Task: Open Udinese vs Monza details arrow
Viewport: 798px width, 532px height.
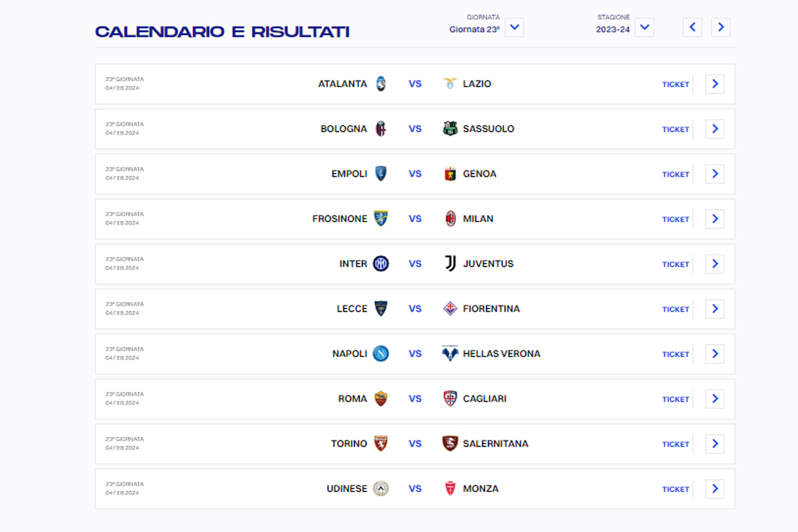Action: point(714,489)
